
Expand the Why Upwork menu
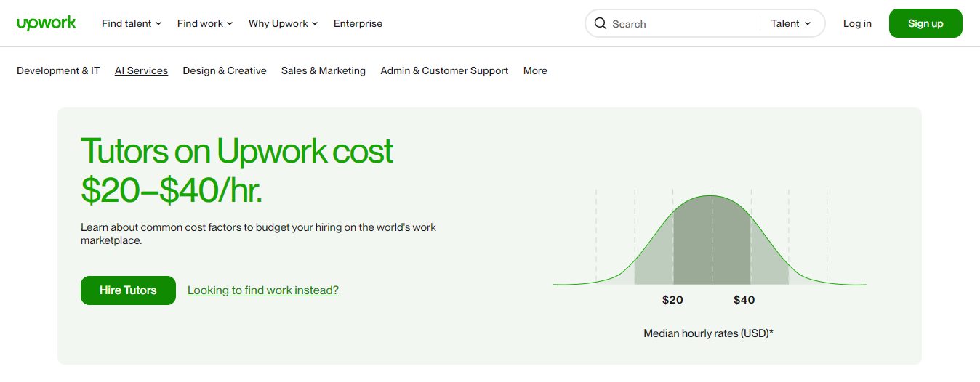pyautogui.click(x=284, y=23)
